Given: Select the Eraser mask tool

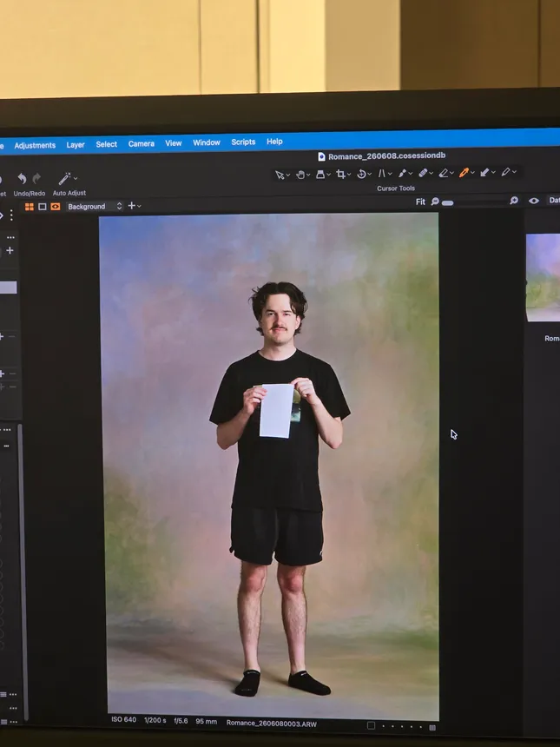Looking at the screenshot, I should tap(444, 173).
